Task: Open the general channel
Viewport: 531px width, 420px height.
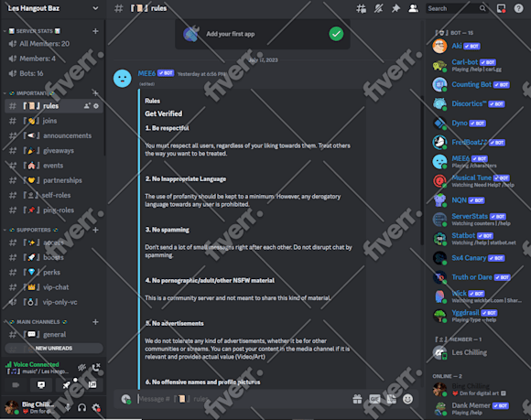Action: [x=54, y=335]
